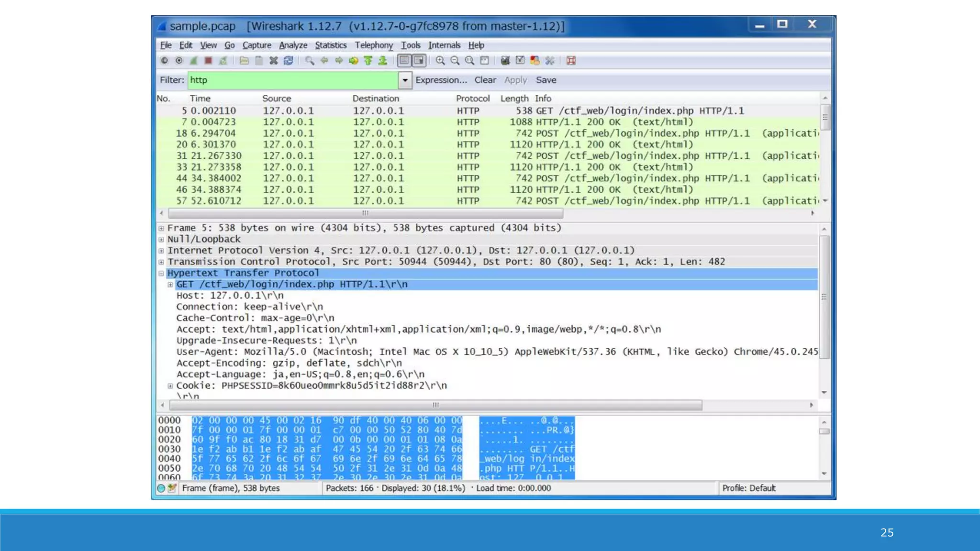Image resolution: width=980 pixels, height=551 pixels.
Task: Toggle Auto scroll in live capture button
Action: [419, 61]
